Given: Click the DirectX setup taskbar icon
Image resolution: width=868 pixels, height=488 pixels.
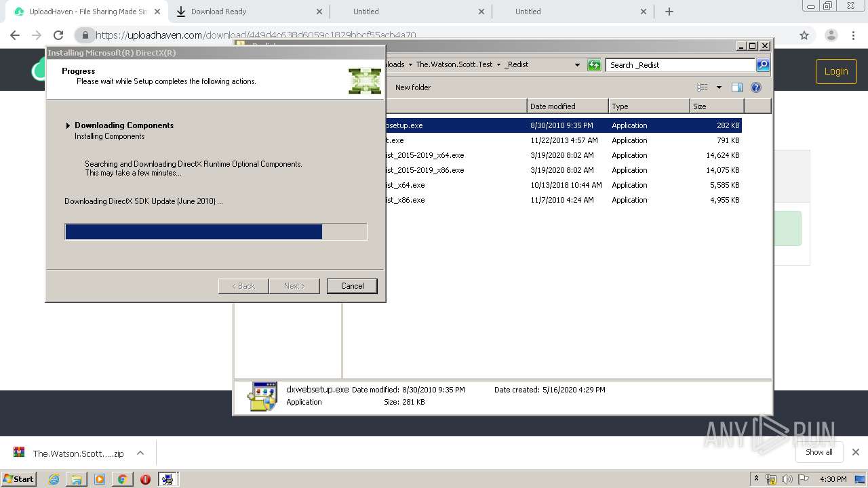Looking at the screenshot, I should (167, 479).
